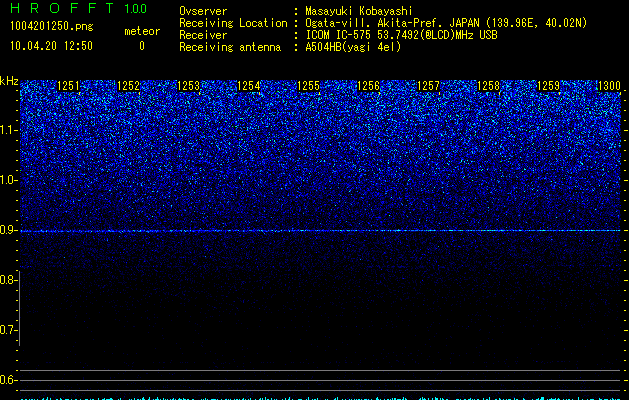The height and width of the screenshot is (400, 629).
Task: Click the 1253 time marker
Action: pos(189,86)
